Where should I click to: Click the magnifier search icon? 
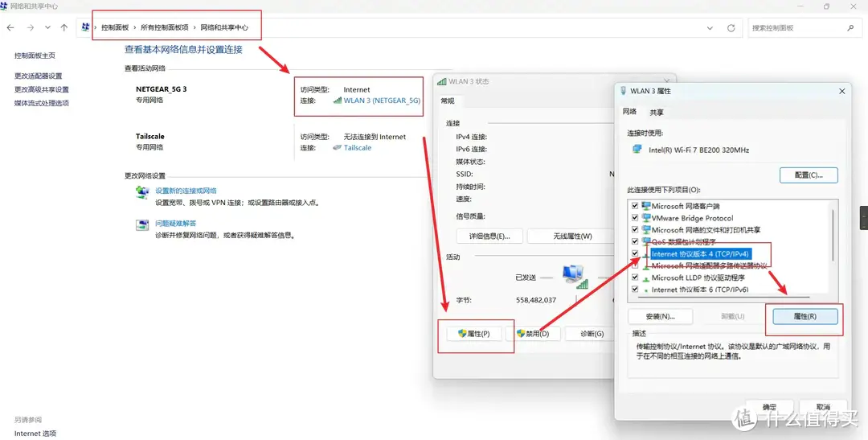click(850, 27)
